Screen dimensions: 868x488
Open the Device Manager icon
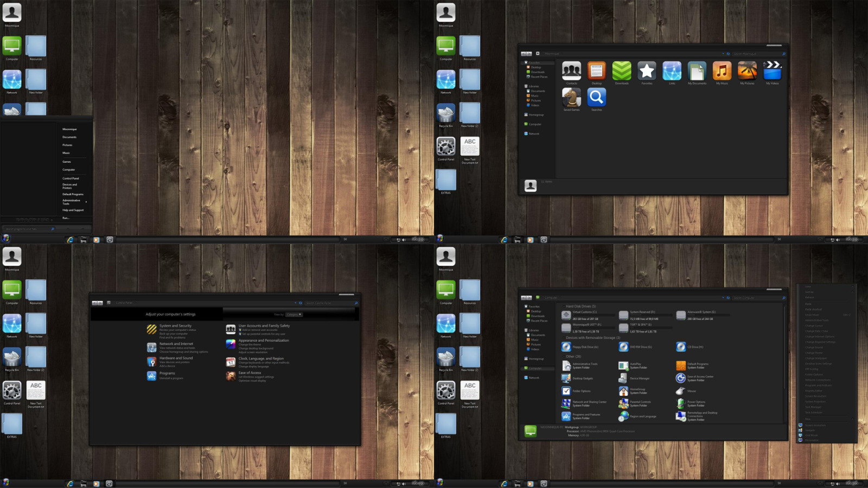tap(624, 378)
